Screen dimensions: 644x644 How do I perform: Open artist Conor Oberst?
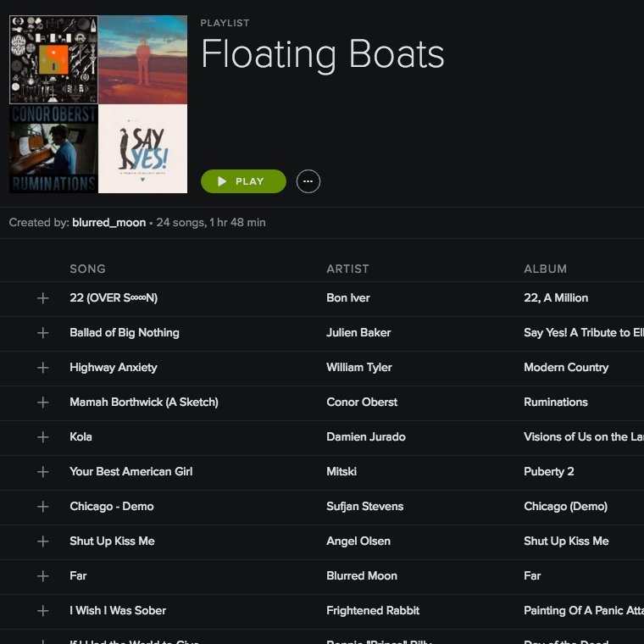pos(362,402)
